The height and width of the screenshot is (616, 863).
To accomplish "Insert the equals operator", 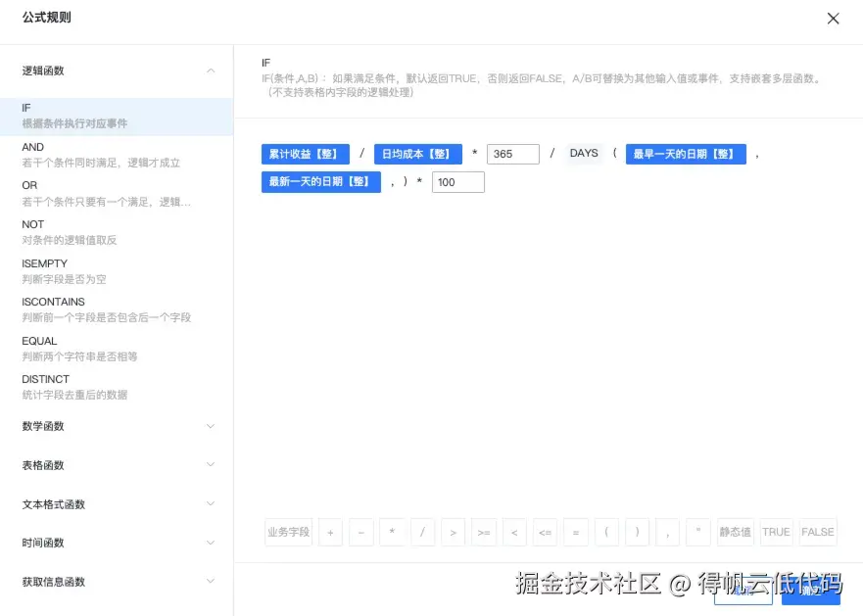I will coord(575,532).
